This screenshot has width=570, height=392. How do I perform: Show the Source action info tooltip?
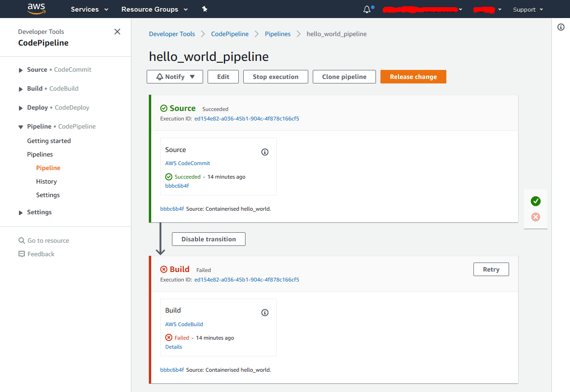click(265, 152)
